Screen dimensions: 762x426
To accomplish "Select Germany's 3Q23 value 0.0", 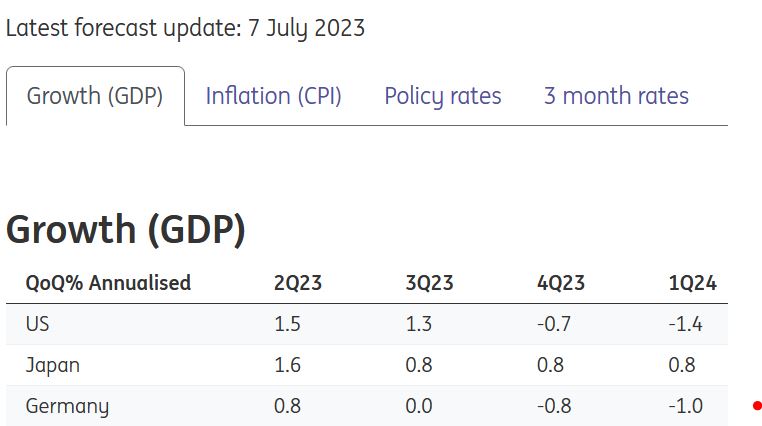I will pyautogui.click(x=419, y=406).
